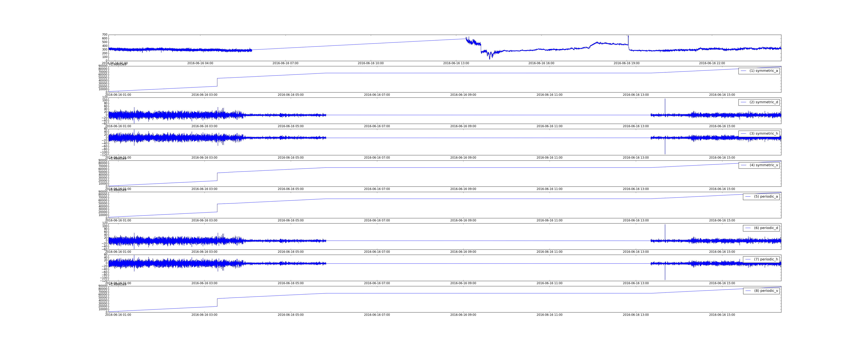Click blue line sample in periodic_v legend
This screenshot has height=347, width=868.
point(748,291)
